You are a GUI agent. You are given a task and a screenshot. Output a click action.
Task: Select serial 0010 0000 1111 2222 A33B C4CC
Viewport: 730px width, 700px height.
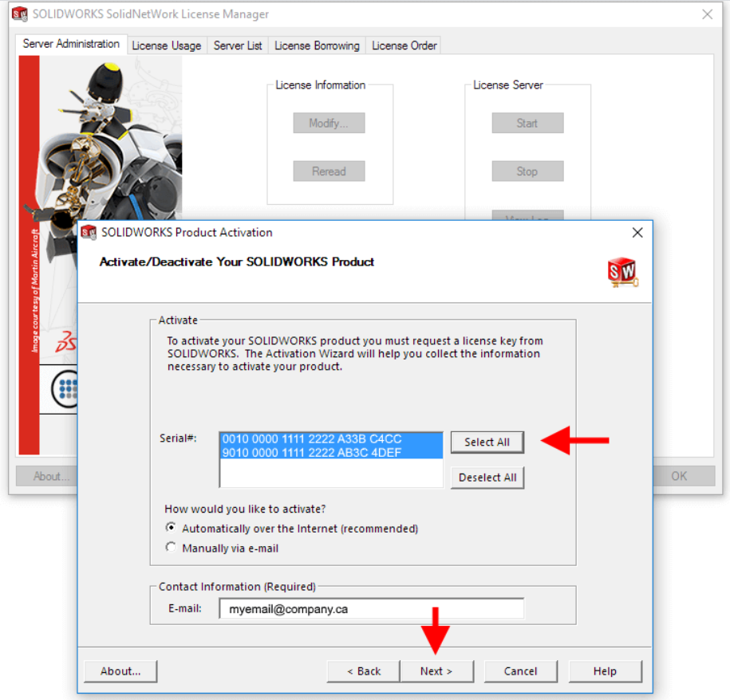pyautogui.click(x=330, y=438)
